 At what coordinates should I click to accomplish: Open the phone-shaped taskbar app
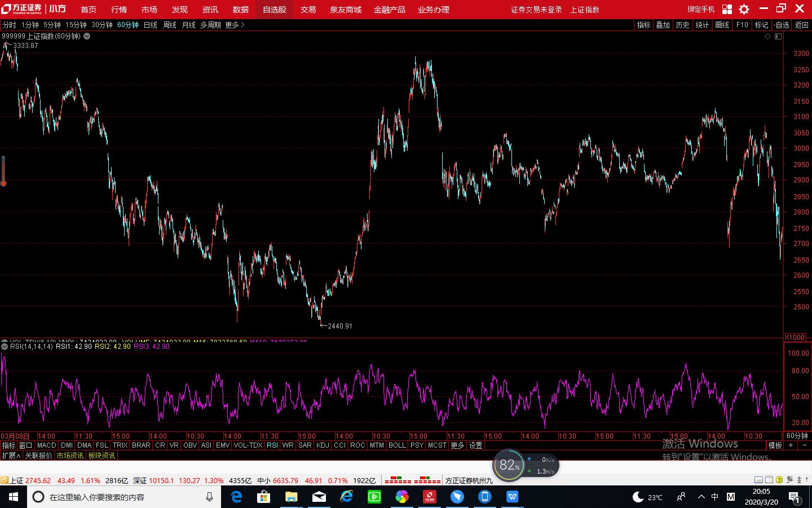point(484,497)
